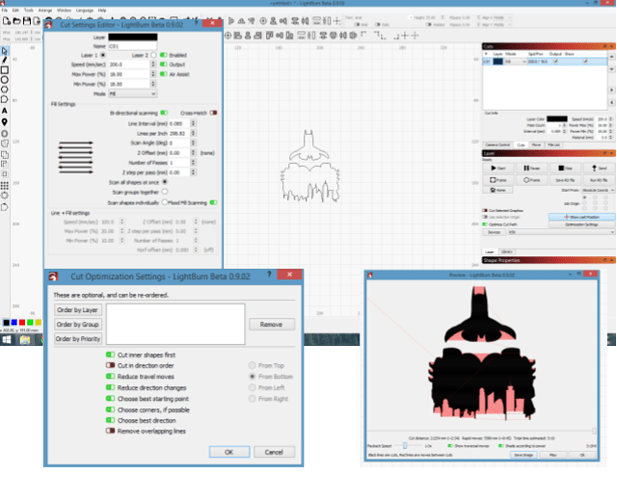Toggle Choose best starting point
Viewport: 617px width, 500px height.
click(x=111, y=399)
